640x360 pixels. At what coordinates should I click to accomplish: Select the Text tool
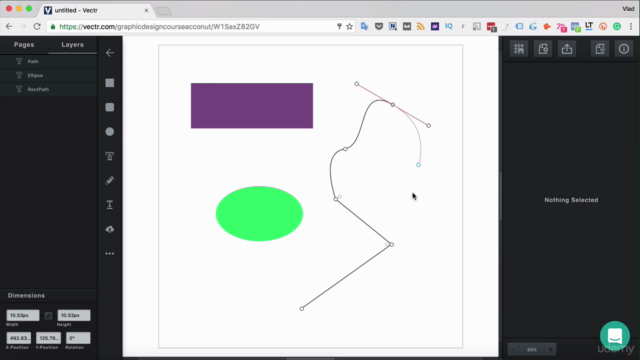110,204
